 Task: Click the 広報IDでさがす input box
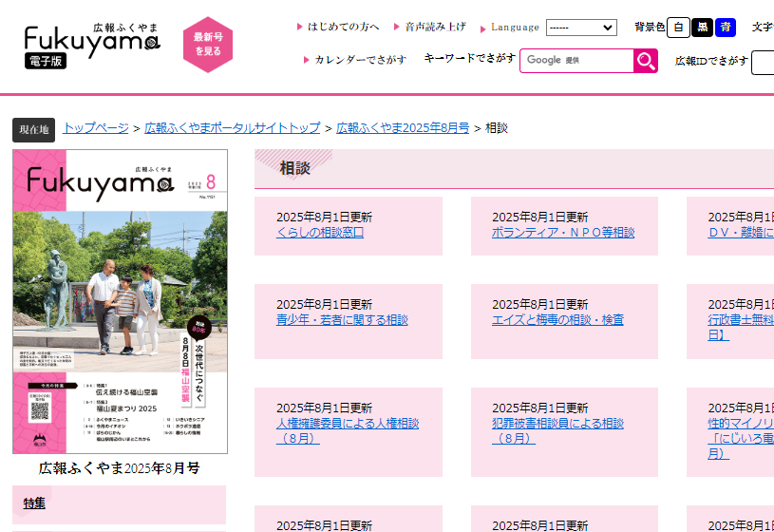click(763, 63)
